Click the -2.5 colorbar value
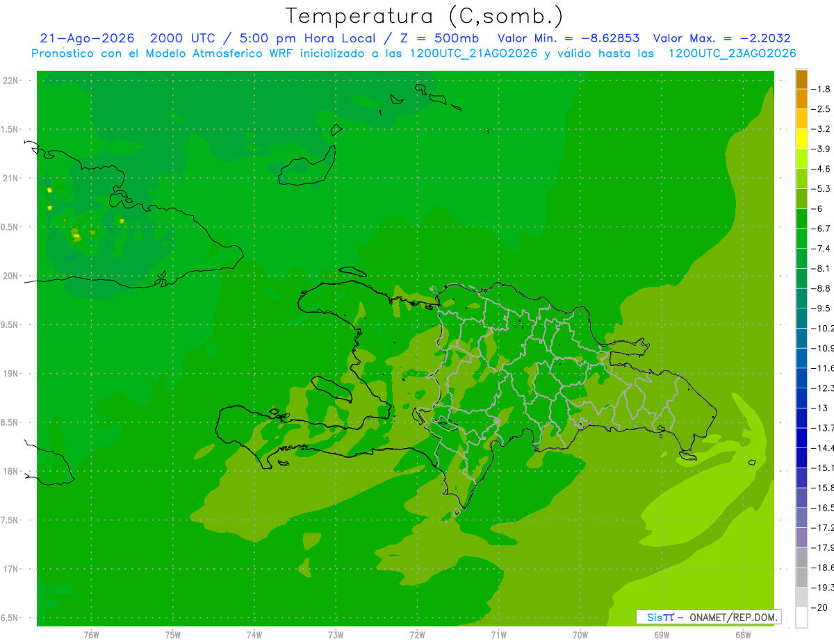The width and height of the screenshot is (834, 644). tap(821, 109)
